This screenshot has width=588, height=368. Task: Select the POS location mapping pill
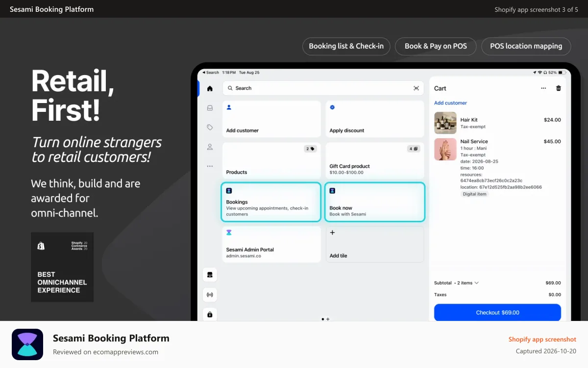526,46
